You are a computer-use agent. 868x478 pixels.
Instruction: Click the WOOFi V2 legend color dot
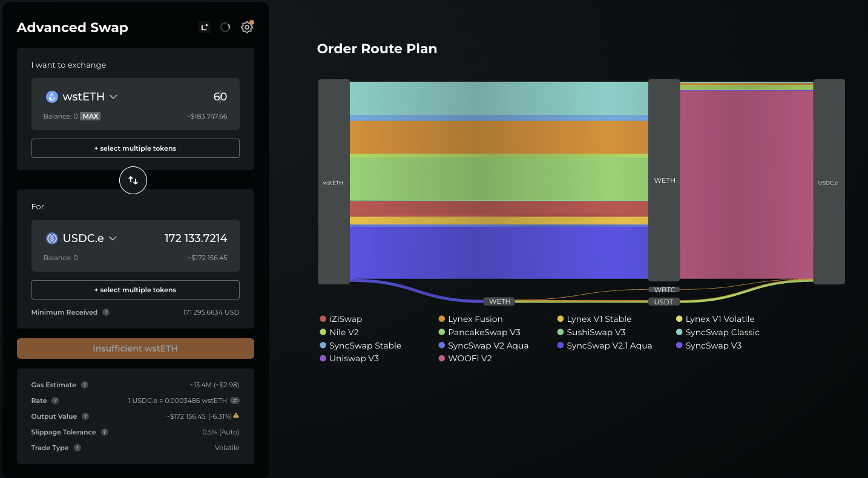pos(442,359)
